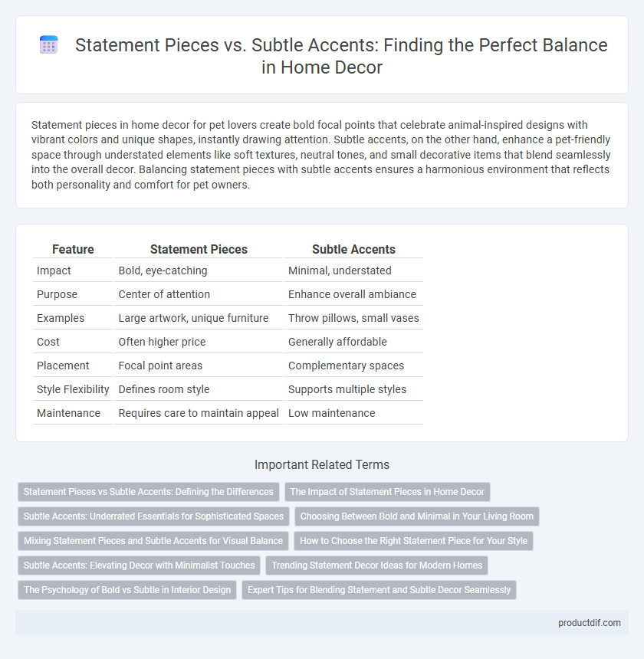Select the 'Maintenance' table row label
644x659 pixels.
68,413
